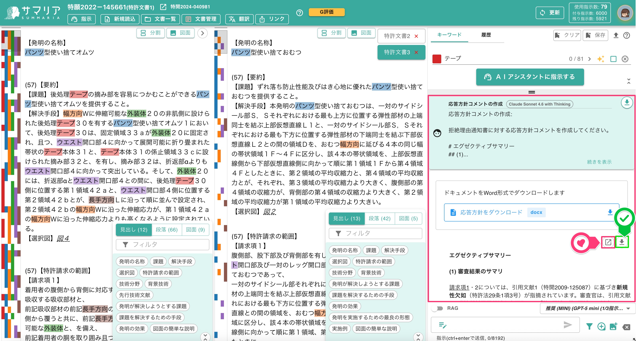Close the 特許文書2 tab with red X
This screenshot has width=644, height=341.
[x=416, y=36]
